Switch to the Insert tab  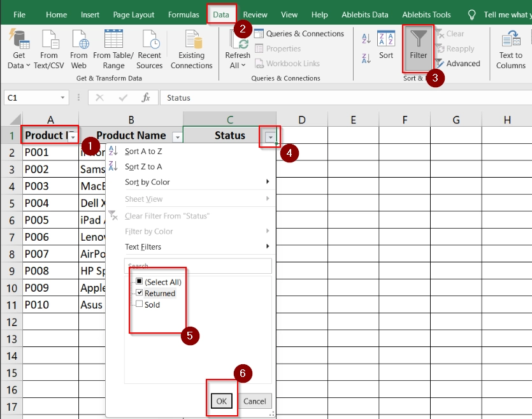pos(90,15)
